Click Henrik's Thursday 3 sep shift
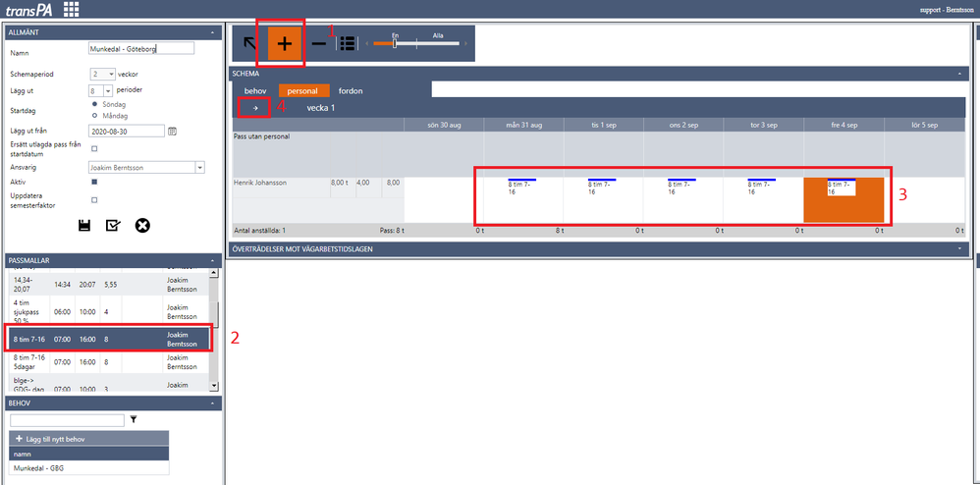Viewport: 980px width, 485px height. pos(763,188)
